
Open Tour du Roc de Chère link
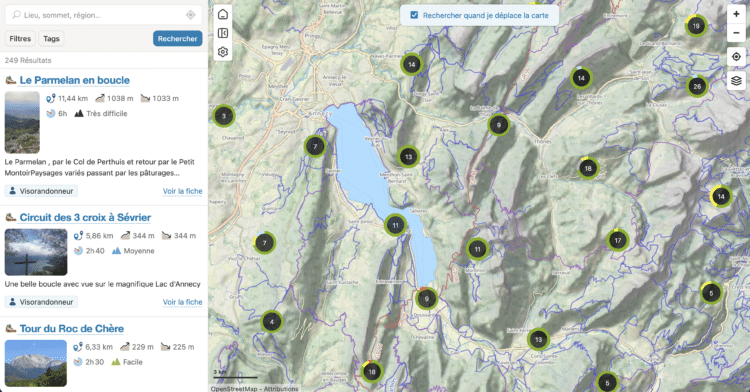point(72,329)
